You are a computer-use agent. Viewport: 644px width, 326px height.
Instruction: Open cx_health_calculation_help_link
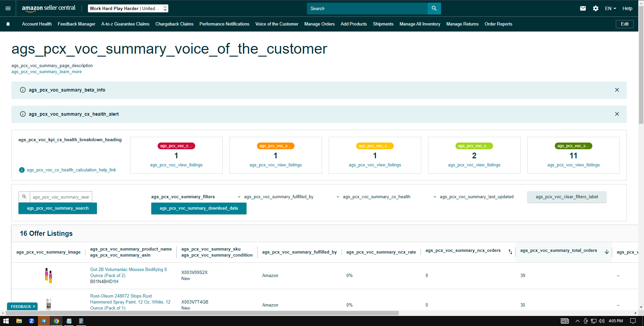71,170
